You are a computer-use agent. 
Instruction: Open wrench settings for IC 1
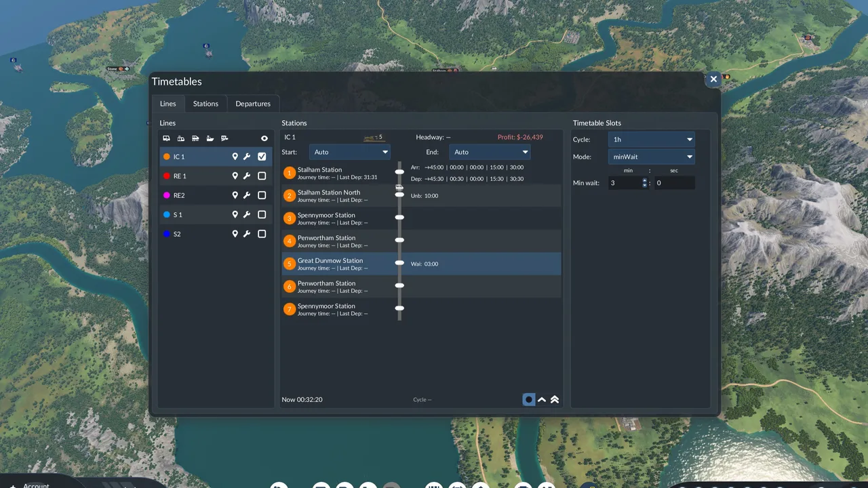(x=247, y=157)
